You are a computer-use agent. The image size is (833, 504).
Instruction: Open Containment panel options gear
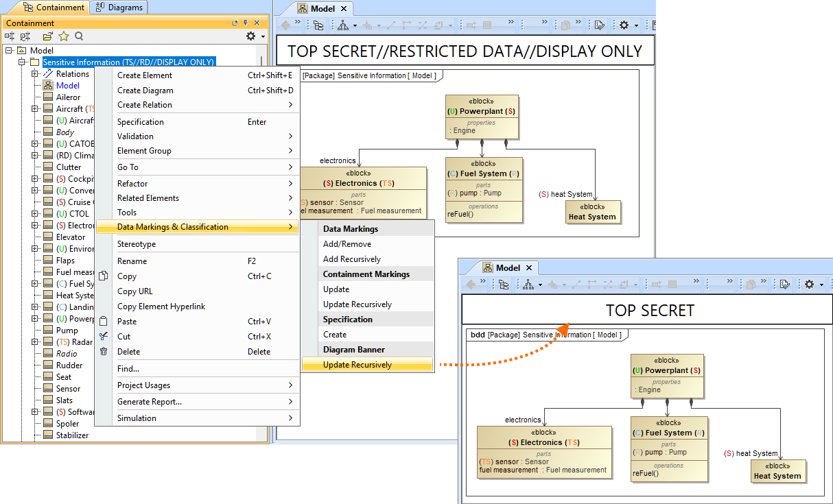click(250, 36)
